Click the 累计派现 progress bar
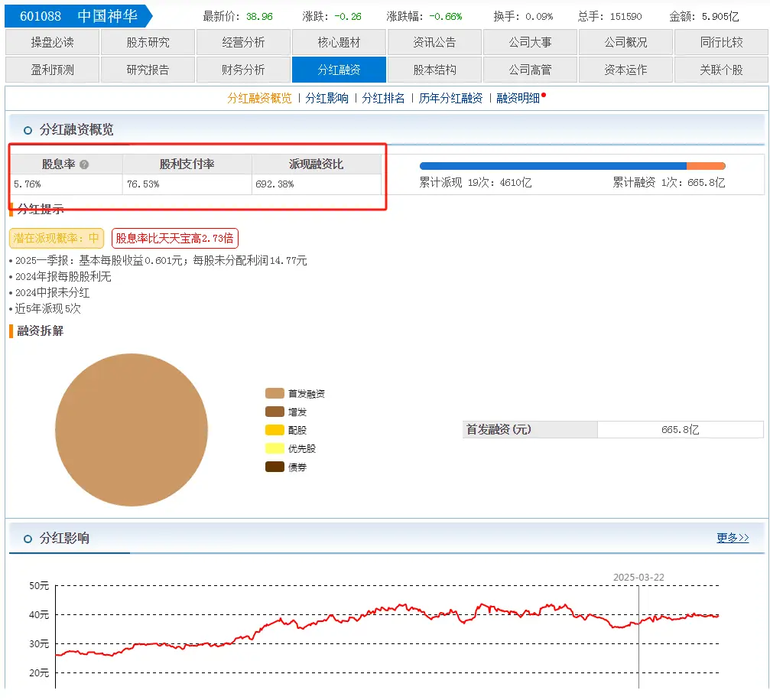 pyautogui.click(x=553, y=164)
